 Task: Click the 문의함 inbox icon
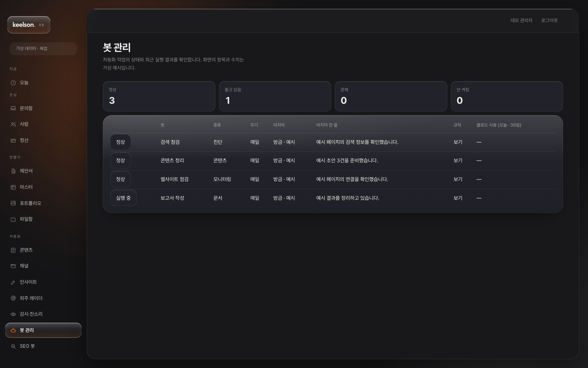point(13,109)
